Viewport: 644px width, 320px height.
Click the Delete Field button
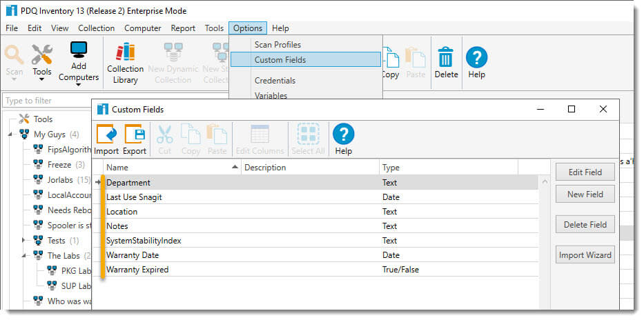(x=585, y=224)
